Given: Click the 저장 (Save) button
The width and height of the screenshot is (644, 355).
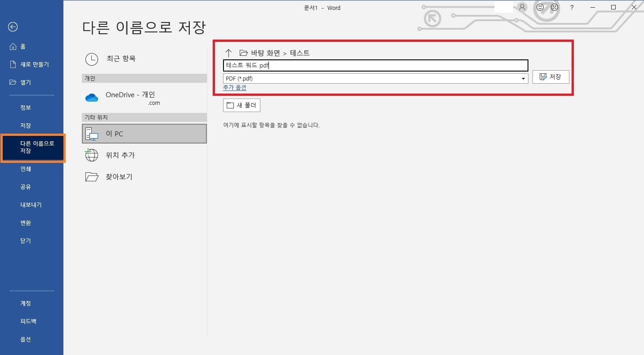Looking at the screenshot, I should point(550,76).
